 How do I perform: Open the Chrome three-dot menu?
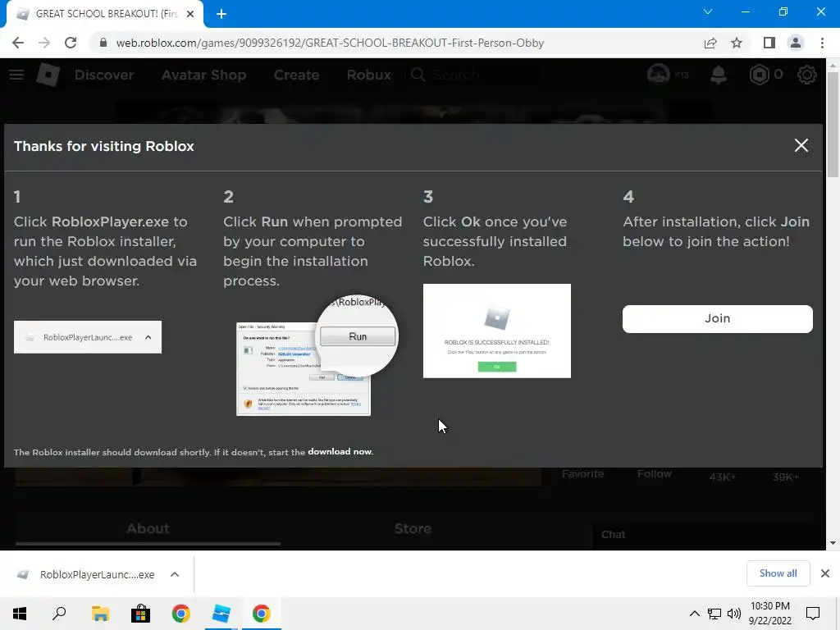[x=822, y=43]
